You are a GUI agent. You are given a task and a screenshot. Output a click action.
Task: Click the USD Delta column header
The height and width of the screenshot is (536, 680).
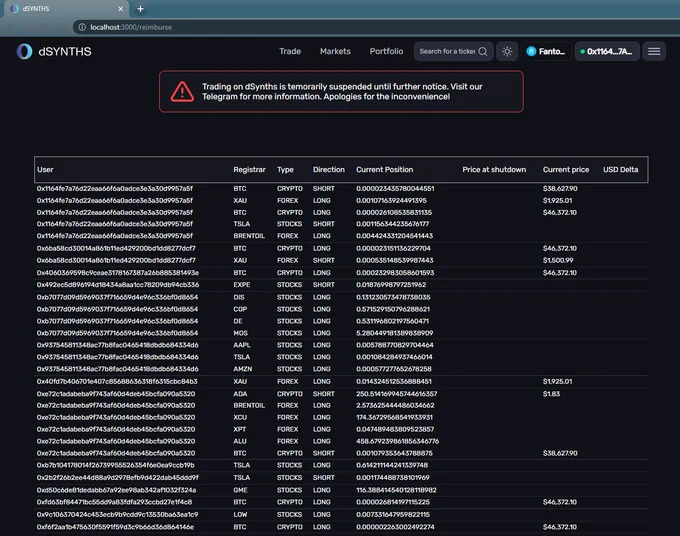[621, 170]
